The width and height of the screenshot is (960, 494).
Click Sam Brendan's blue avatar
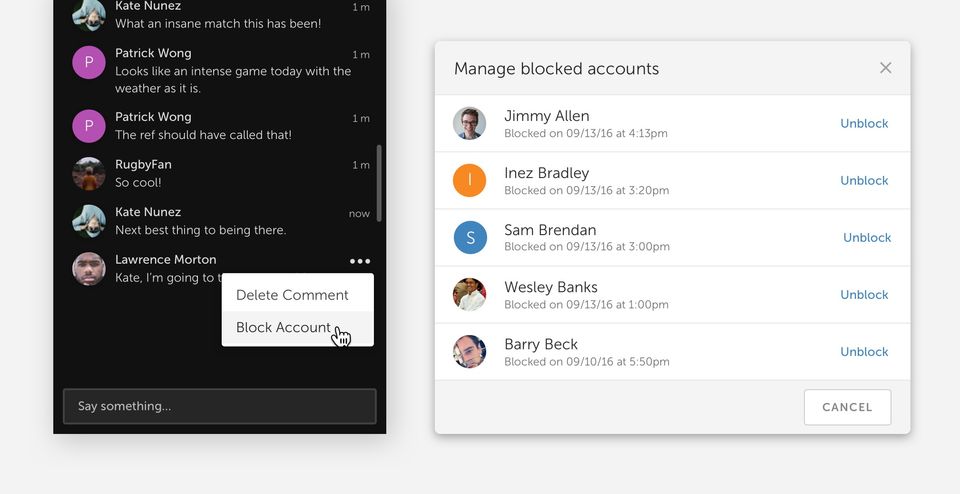pos(469,238)
